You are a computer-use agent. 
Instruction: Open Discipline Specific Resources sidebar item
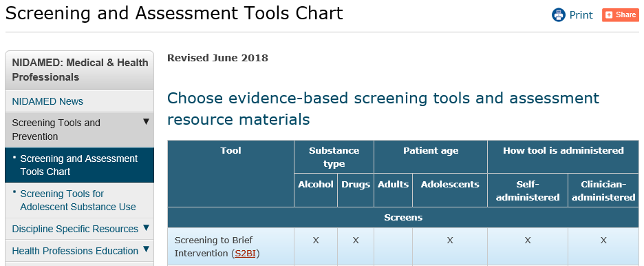pyautogui.click(x=75, y=229)
